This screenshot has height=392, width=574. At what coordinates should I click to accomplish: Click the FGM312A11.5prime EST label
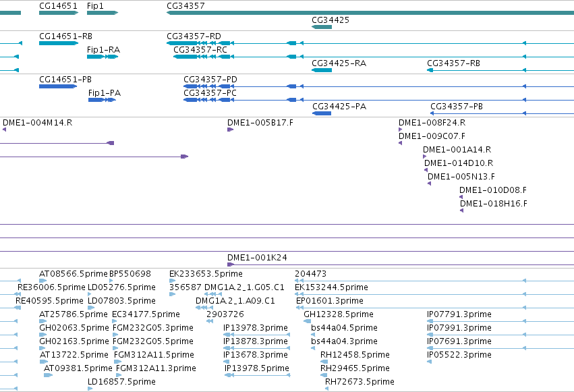point(154,355)
